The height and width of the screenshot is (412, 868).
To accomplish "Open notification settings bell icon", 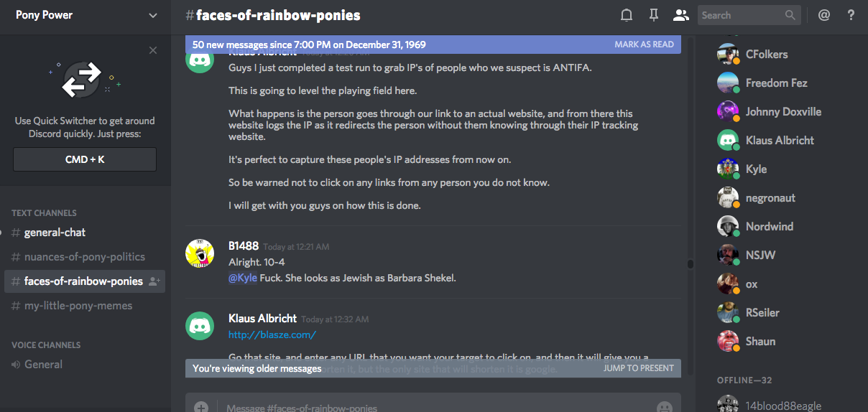I will point(627,15).
